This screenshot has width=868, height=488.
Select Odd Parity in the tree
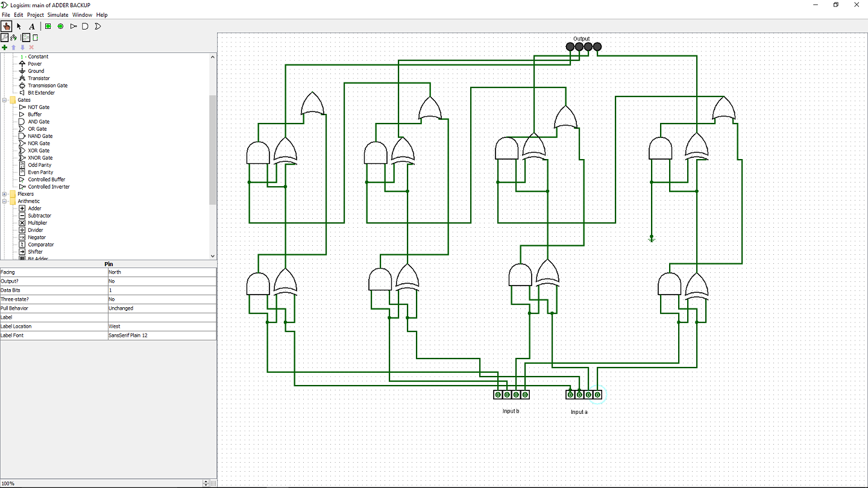click(40, 165)
